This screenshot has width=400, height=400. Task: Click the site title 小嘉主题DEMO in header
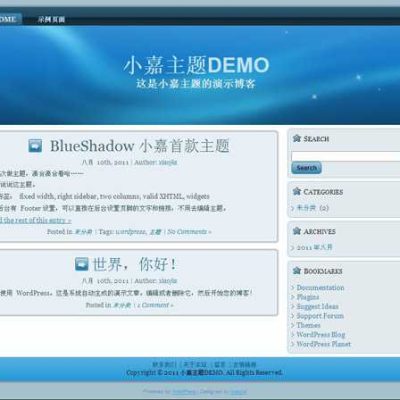point(196,65)
